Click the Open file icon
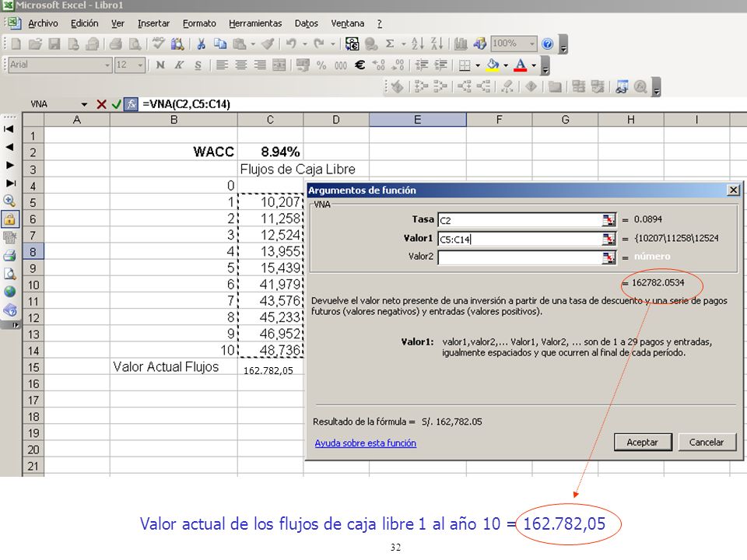 35,44
